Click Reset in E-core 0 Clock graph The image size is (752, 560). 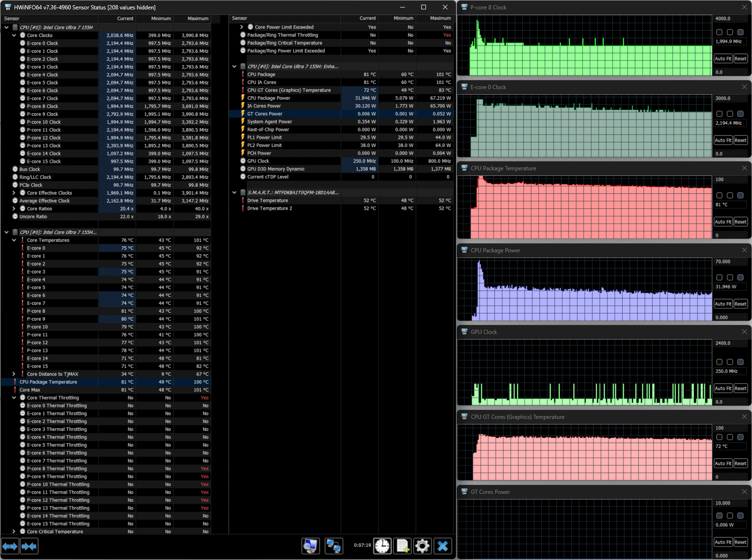tap(740, 140)
